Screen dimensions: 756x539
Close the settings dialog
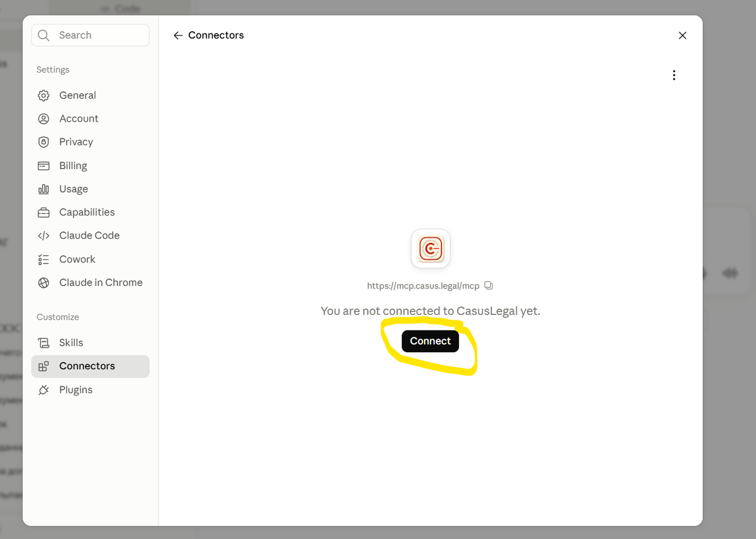(683, 35)
